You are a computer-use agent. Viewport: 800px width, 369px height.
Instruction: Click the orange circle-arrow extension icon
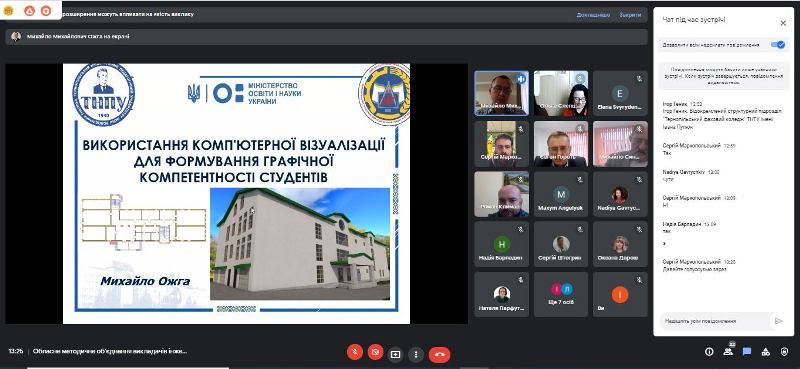coord(46,10)
